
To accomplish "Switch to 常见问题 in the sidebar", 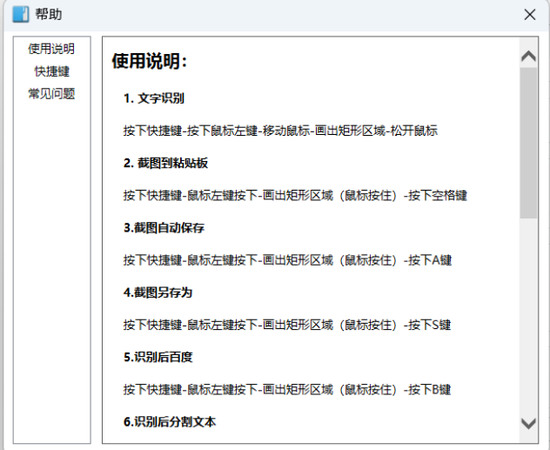I will [52, 94].
